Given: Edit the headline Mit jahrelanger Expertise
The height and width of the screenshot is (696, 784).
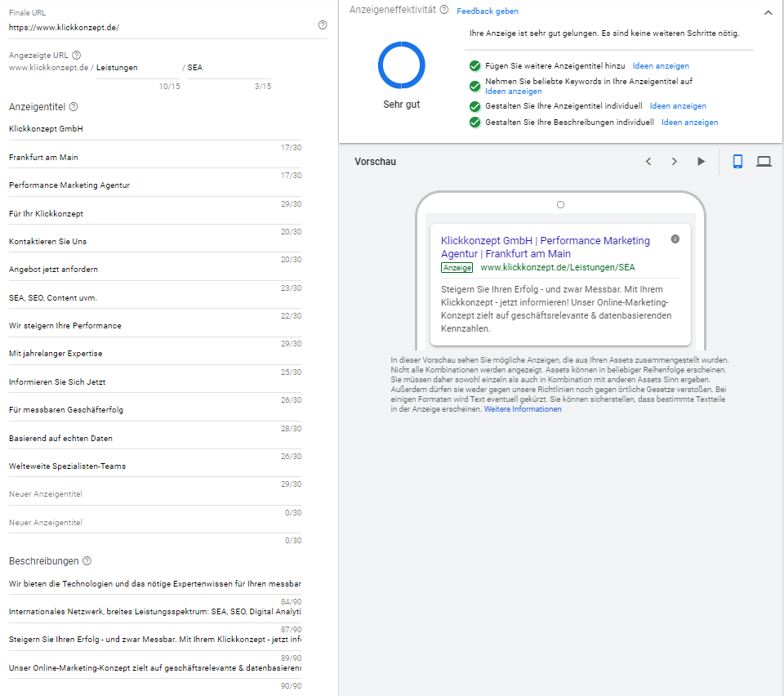Looking at the screenshot, I should pyautogui.click(x=155, y=354).
